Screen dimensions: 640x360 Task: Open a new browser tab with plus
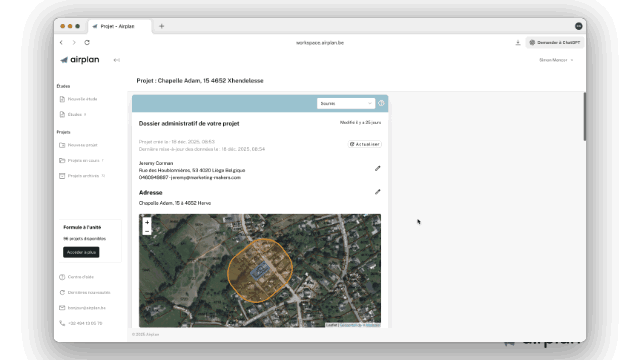click(x=162, y=26)
